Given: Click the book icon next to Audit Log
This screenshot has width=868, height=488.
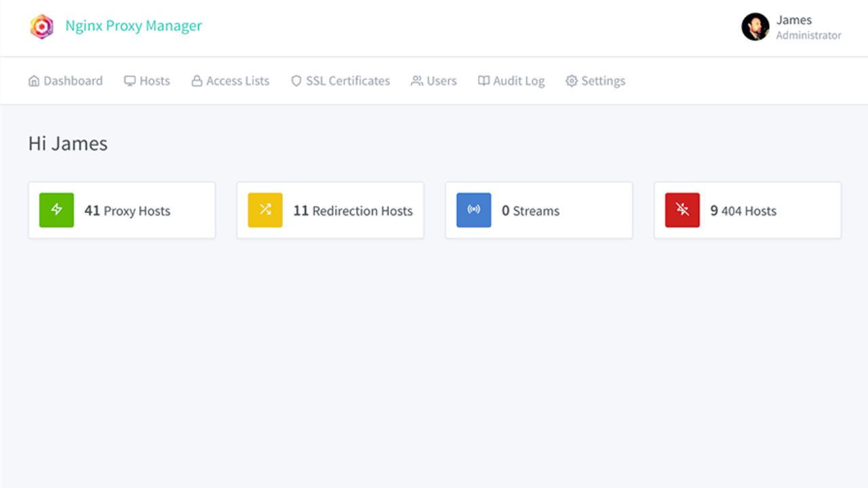Looking at the screenshot, I should pos(484,81).
